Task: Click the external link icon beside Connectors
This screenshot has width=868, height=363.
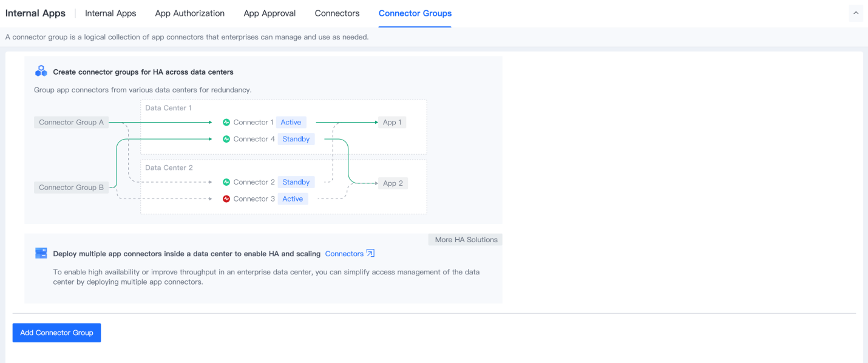Action: tap(370, 254)
